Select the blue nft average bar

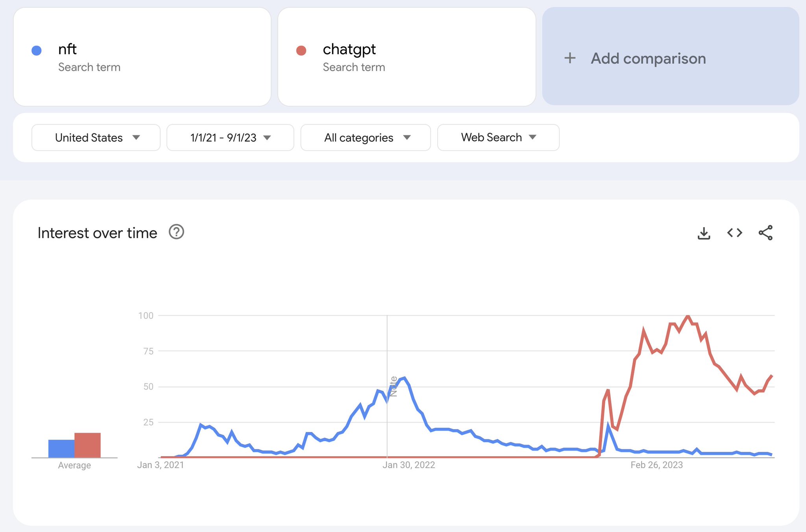point(61,449)
